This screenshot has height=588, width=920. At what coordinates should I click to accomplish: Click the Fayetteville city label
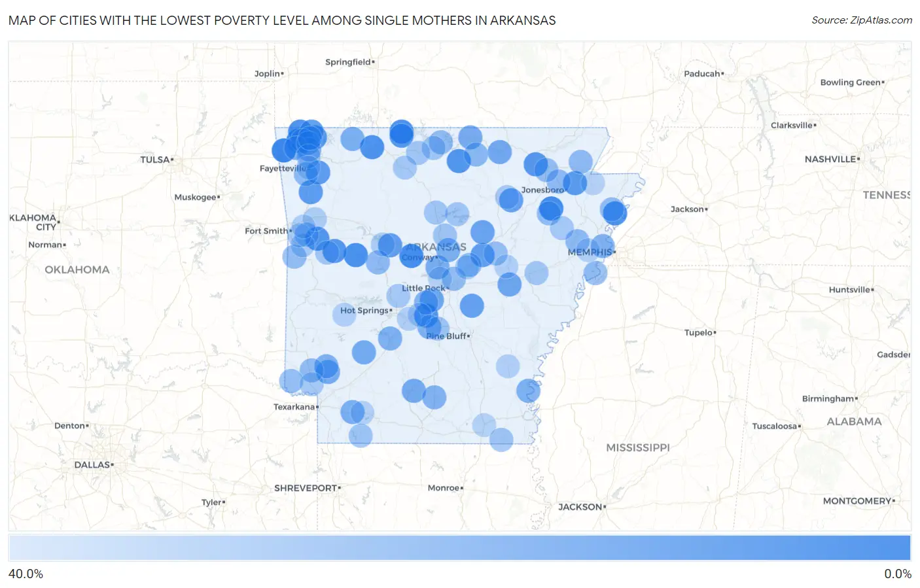(x=283, y=168)
